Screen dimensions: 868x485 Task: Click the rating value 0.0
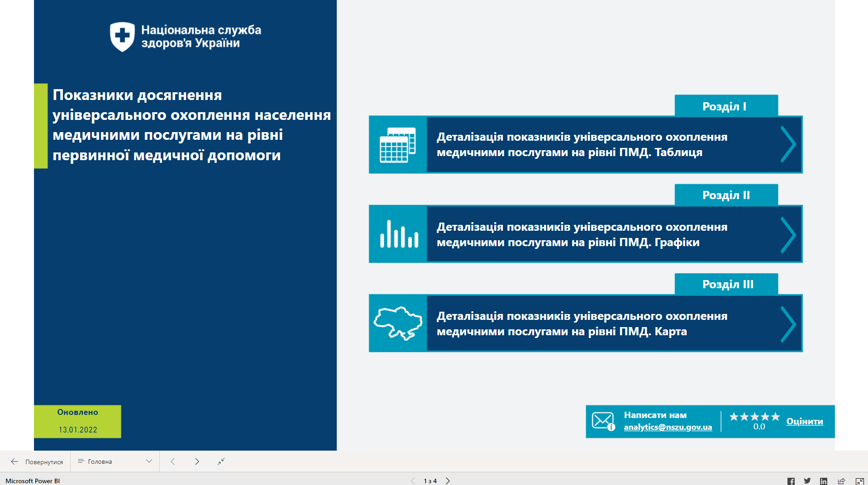point(759,427)
